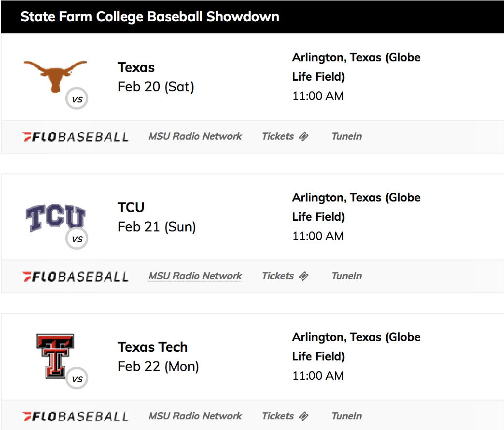Click the Texas Longhorns logo
This screenshot has height=430, width=504.
(x=56, y=76)
